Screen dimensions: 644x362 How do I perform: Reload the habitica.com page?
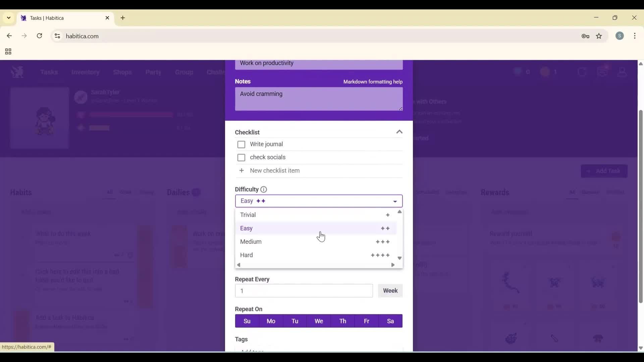click(39, 36)
